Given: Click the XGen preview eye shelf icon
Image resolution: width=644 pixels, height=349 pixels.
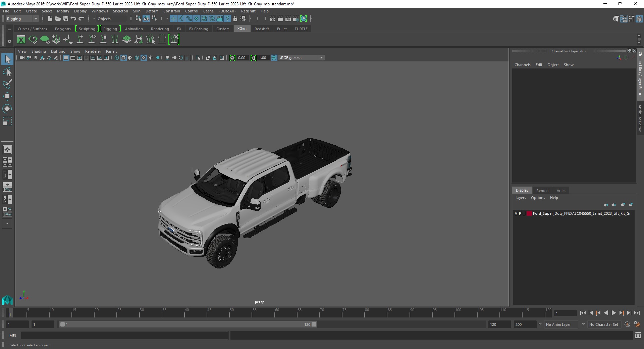Looking at the screenshot, I should (33, 40).
